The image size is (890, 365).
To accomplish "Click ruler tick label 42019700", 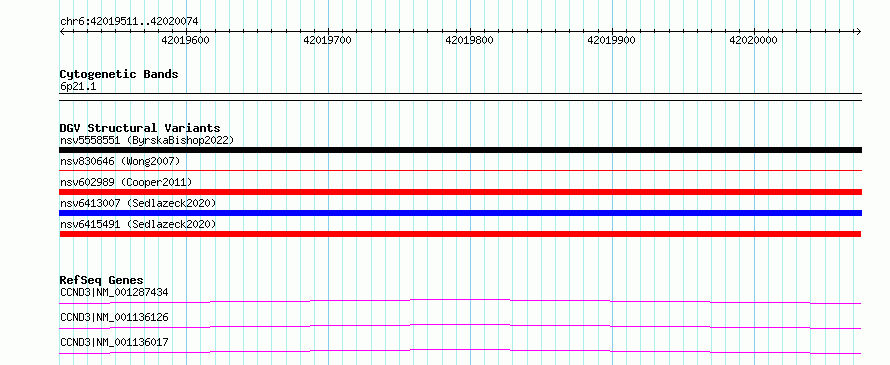I will [328, 41].
